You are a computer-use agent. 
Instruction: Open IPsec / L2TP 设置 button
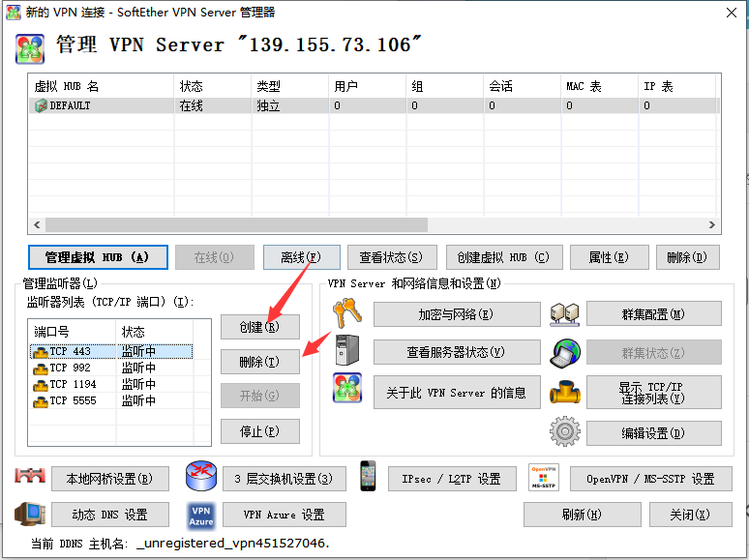click(452, 479)
